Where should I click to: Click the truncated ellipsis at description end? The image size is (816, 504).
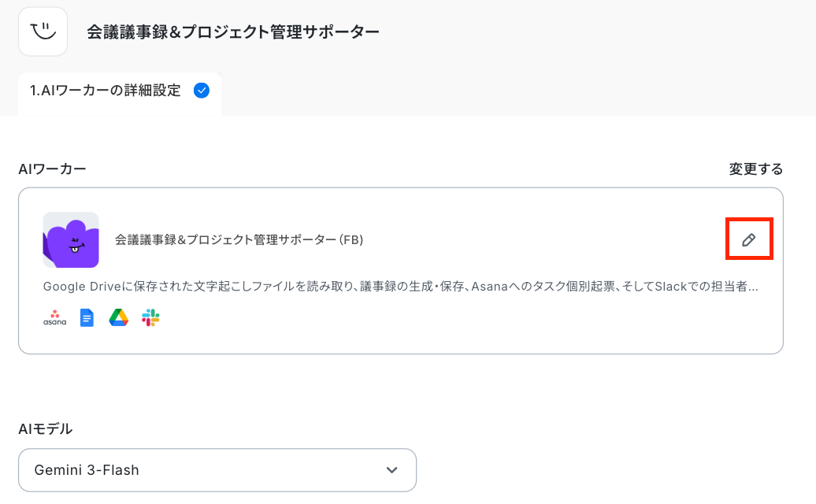[x=753, y=287]
